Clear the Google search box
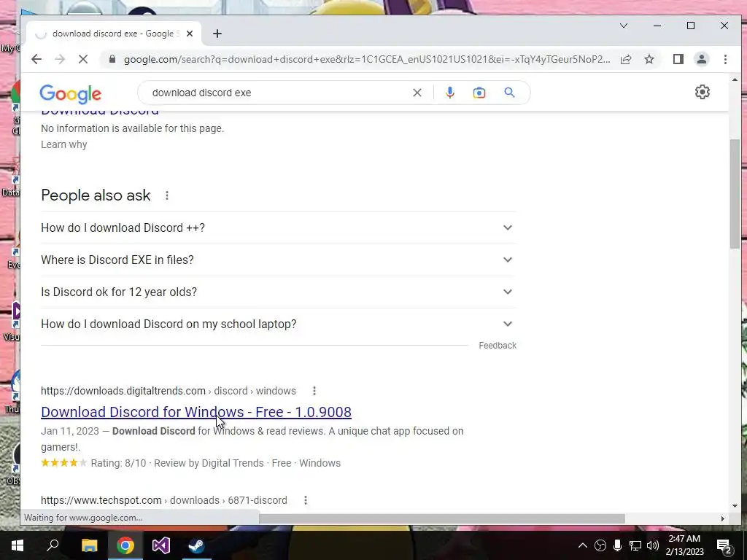This screenshot has width=747, height=560. [x=417, y=93]
